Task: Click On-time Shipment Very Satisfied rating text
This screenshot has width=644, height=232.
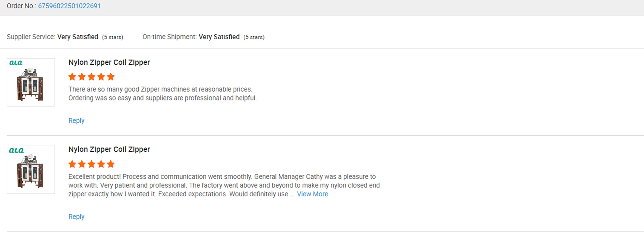Action: [x=219, y=37]
